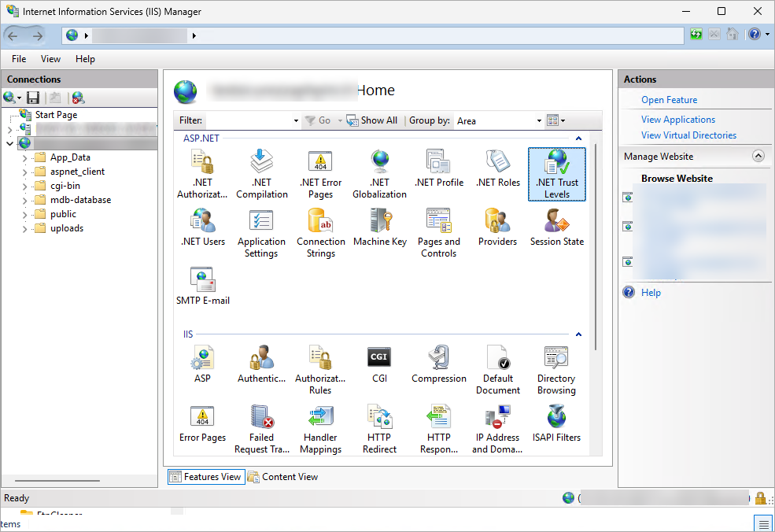This screenshot has width=775, height=532.
Task: Open .NET Error Pages feature
Action: 320,174
